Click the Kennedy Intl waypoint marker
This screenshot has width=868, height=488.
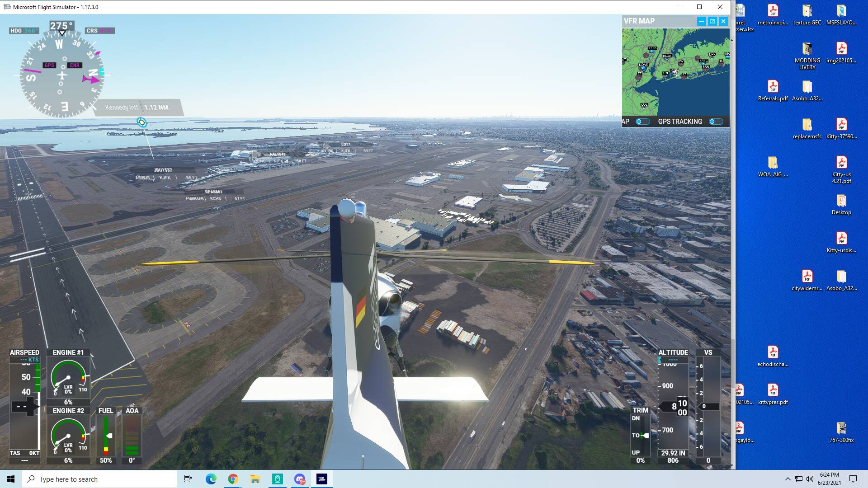(142, 122)
